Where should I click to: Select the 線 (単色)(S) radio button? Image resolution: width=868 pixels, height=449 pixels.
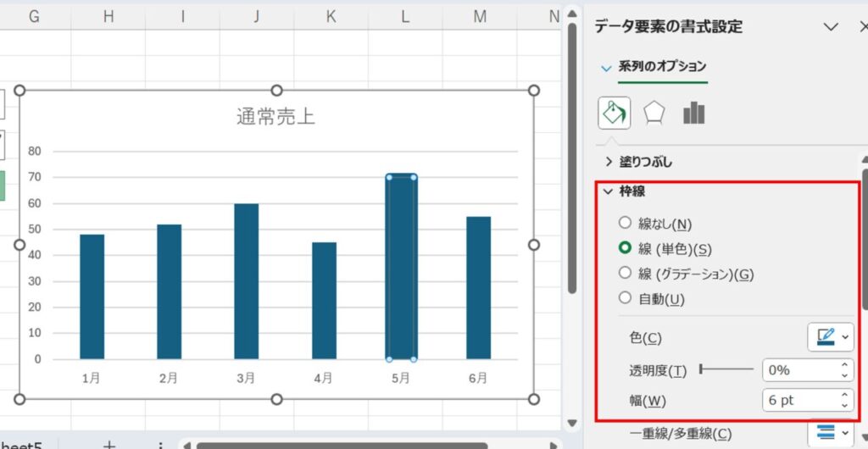(625, 248)
